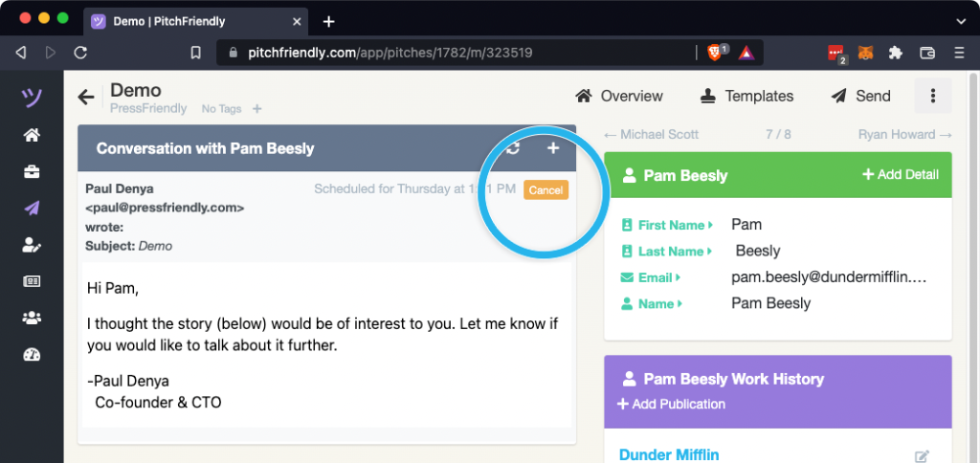This screenshot has width=980, height=463.
Task: Click the Name value Pam Beesly
Action: tap(771, 303)
